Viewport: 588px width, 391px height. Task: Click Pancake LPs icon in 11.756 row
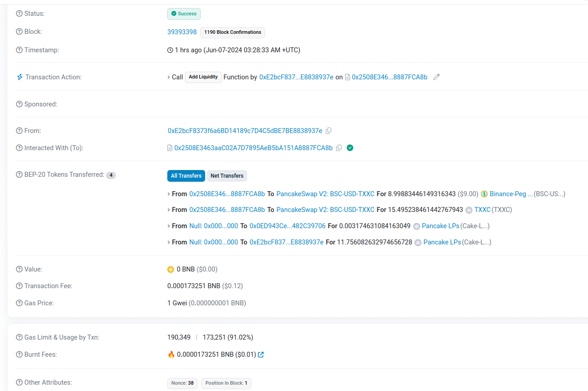pyautogui.click(x=418, y=243)
